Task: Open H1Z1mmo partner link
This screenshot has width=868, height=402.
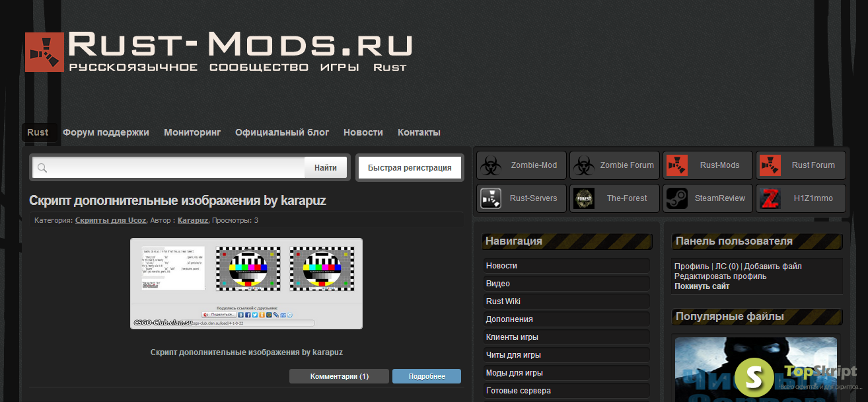Action: point(801,198)
